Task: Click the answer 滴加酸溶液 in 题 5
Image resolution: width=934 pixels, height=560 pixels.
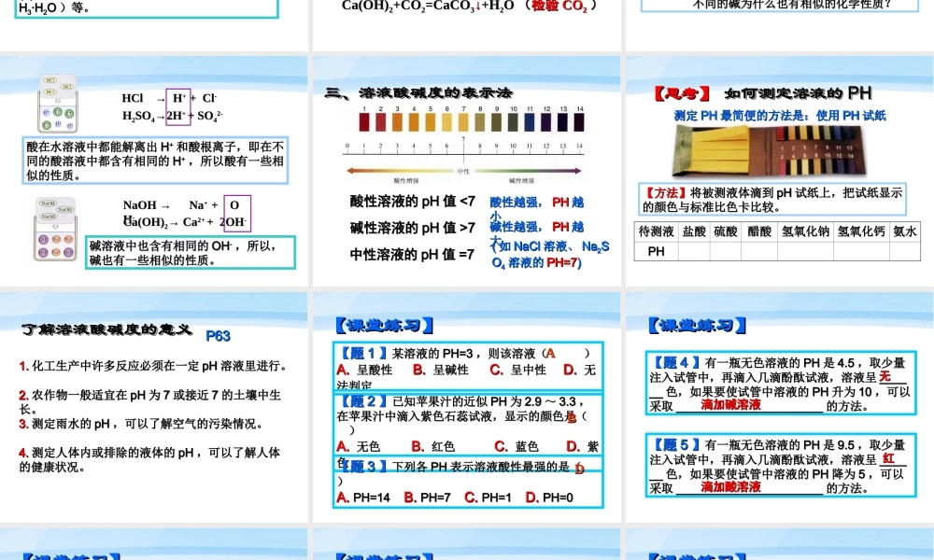Action: coord(731,487)
